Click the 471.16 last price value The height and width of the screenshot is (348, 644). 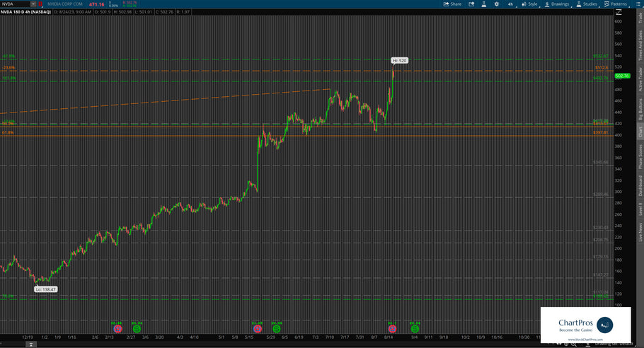[96, 4]
